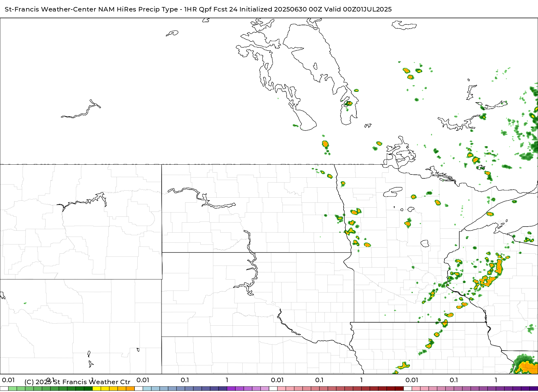Click the (C) 2025 St Francis Weather Ctr copyright

coord(77,382)
